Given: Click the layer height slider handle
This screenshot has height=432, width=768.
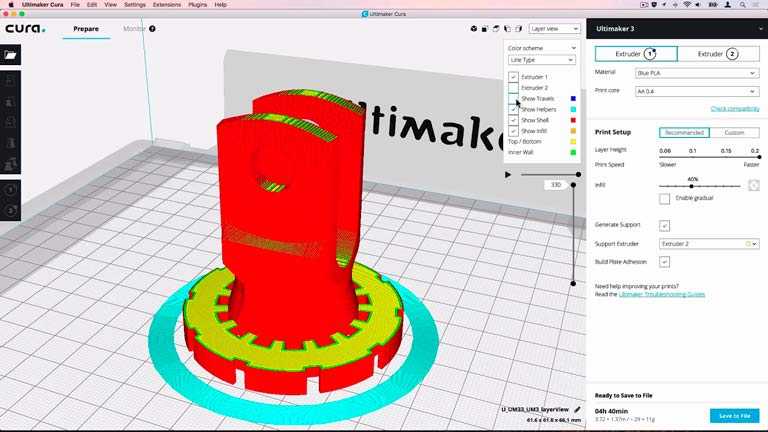Looking at the screenshot, I should [x=759, y=157].
